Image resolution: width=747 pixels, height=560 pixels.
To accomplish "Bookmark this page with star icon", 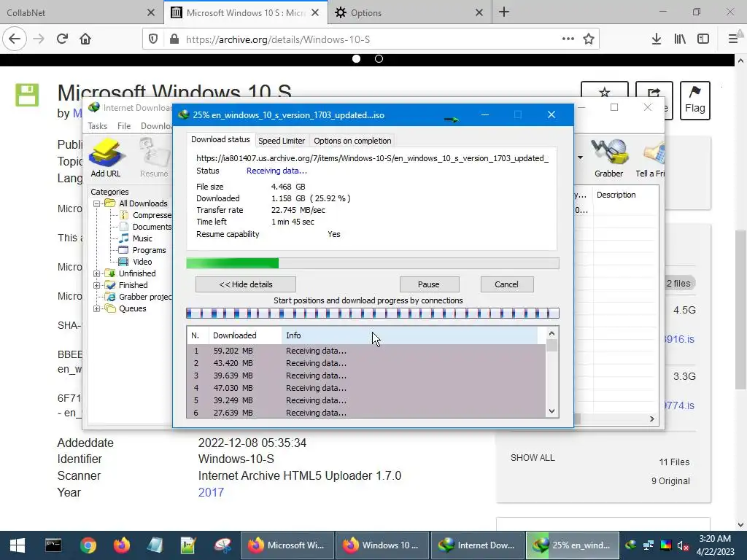I will click(589, 39).
